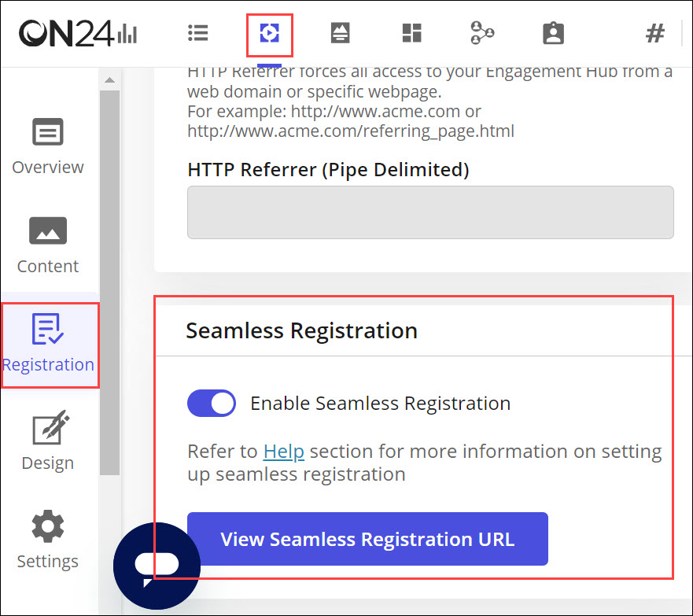
Task: Open the Help link
Action: click(283, 452)
